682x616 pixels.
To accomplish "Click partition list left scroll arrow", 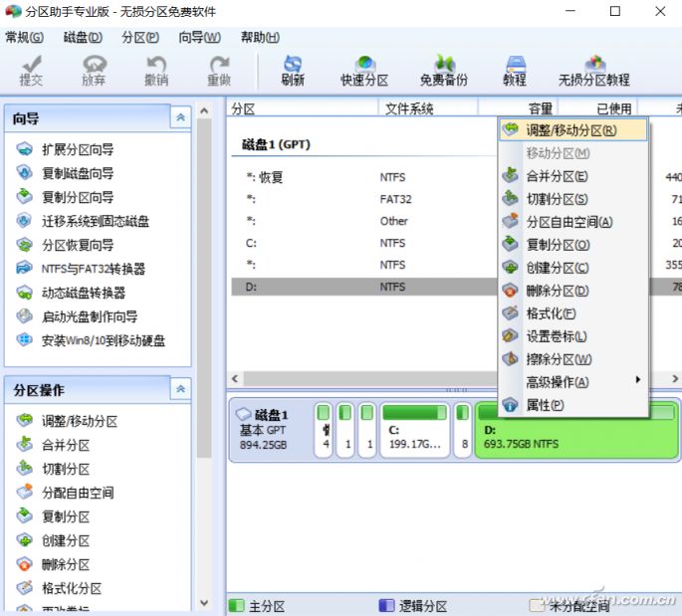I will pyautogui.click(x=235, y=378).
